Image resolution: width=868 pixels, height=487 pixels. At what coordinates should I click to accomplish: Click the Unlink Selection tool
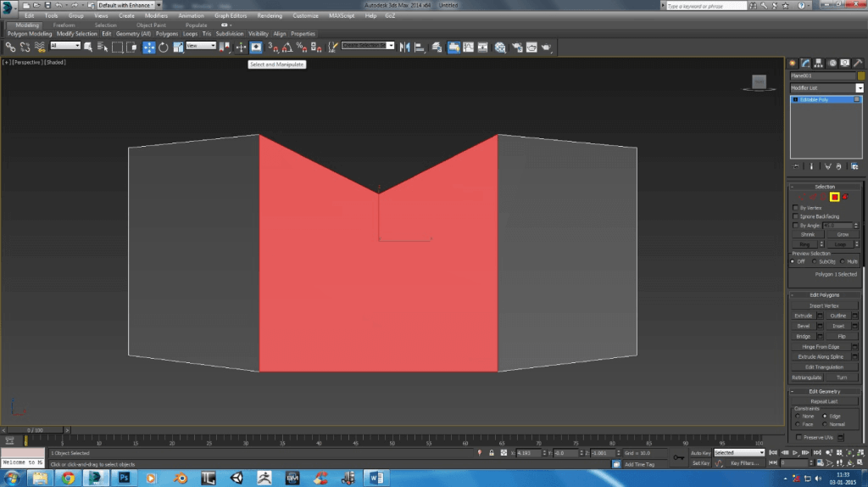click(25, 48)
